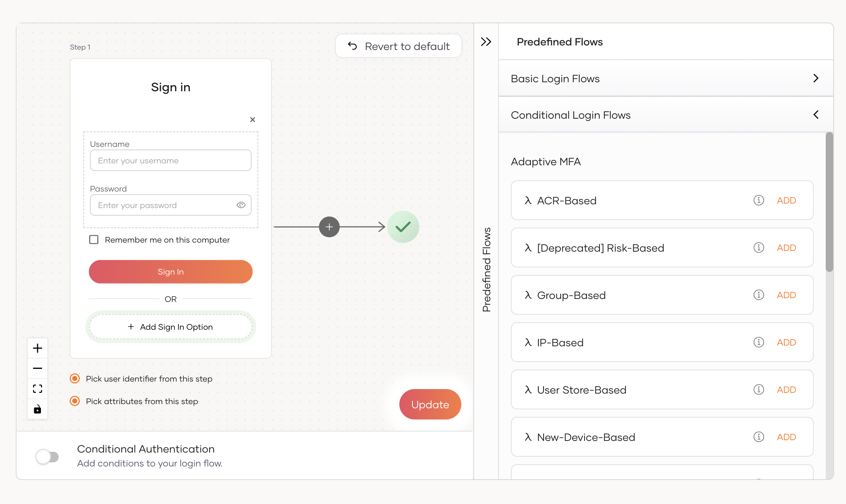Screen dimensions: 846x504
Task: Click the Sign in card heading
Action: click(171, 87)
